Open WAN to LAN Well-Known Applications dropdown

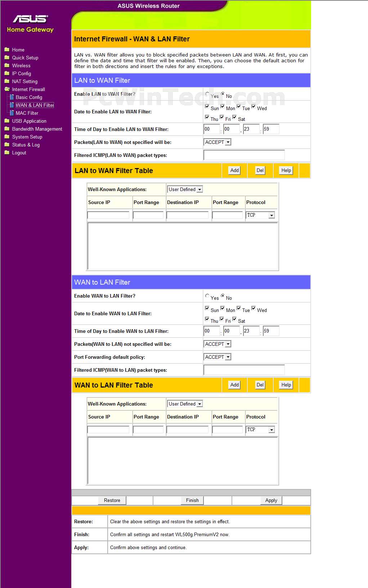[185, 404]
